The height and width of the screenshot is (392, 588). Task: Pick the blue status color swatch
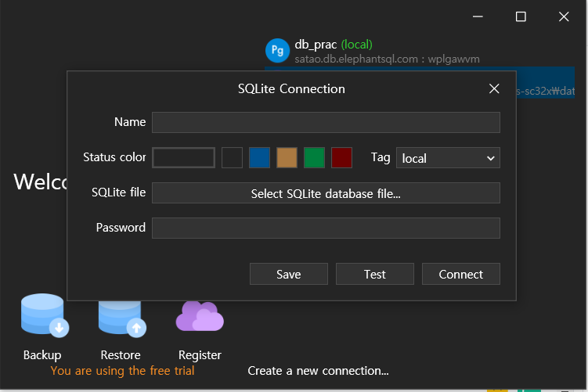tap(259, 157)
